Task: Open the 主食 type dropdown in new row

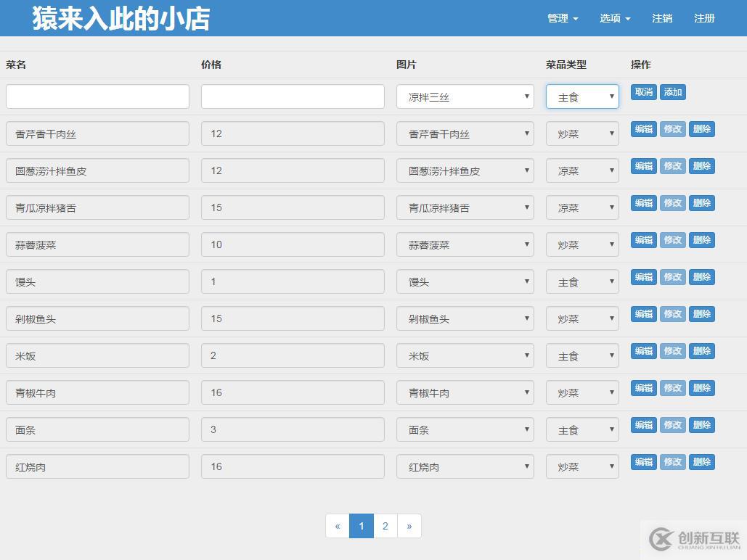Action: tap(582, 96)
